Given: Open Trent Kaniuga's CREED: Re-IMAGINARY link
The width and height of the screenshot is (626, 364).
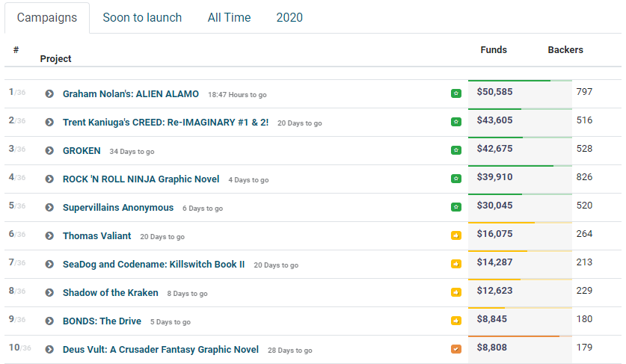Looking at the screenshot, I should click(166, 122).
